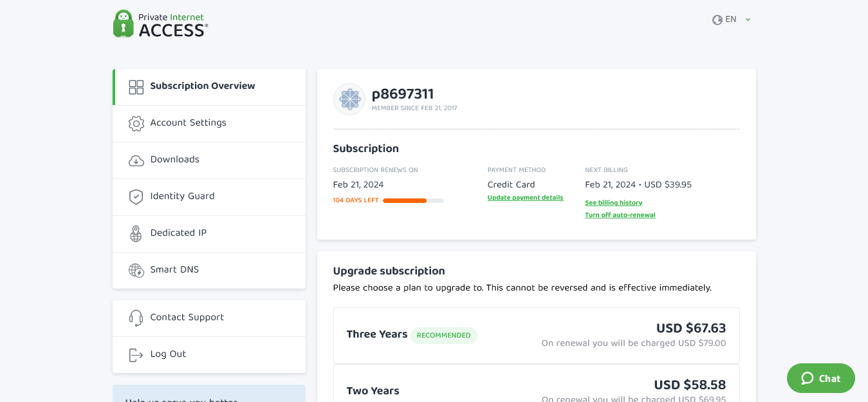
Task: Turn off auto-renewal
Action: (620, 215)
